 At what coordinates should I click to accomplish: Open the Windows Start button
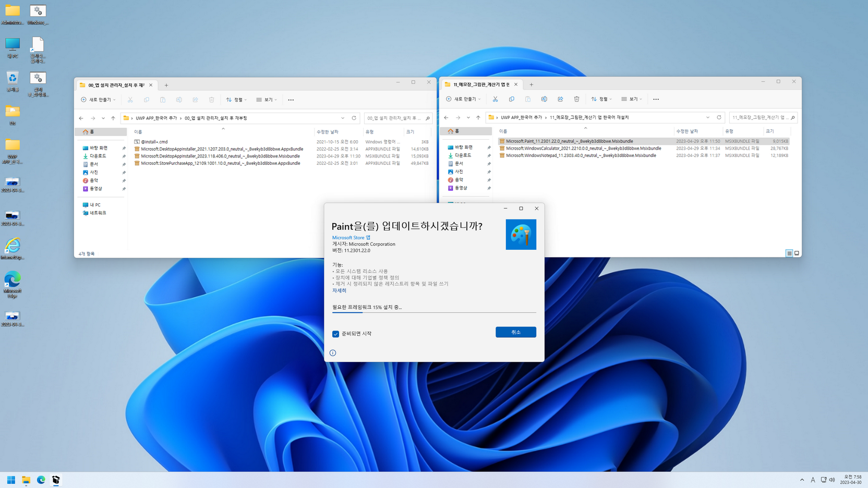[x=11, y=480]
